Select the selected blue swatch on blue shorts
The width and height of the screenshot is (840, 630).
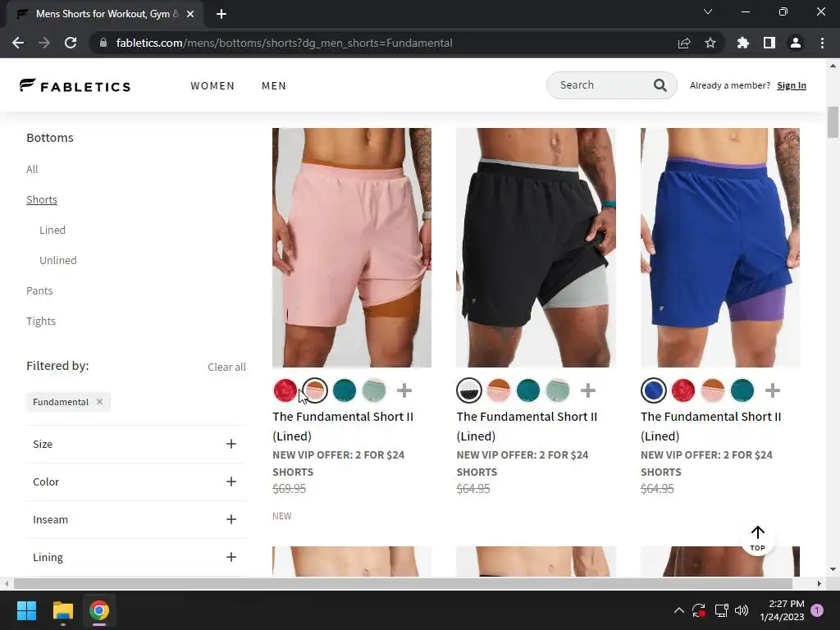pyautogui.click(x=654, y=390)
